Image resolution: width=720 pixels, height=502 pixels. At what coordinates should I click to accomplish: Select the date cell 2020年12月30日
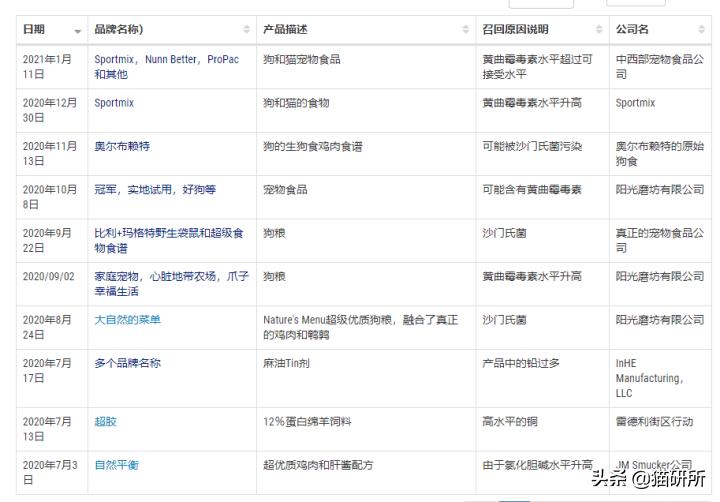coord(50,110)
